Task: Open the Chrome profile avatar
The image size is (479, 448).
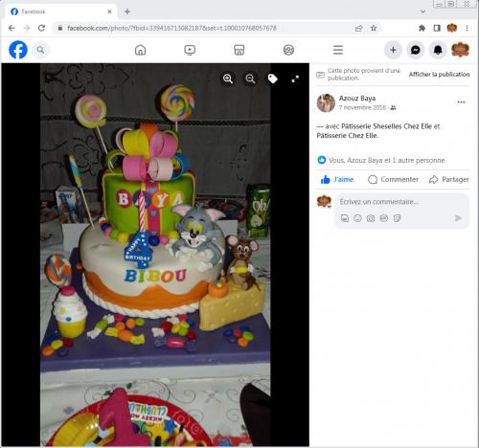Action: [452, 28]
